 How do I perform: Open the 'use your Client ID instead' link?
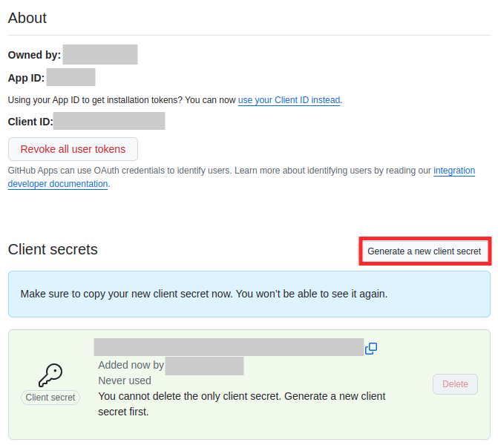pyautogui.click(x=289, y=100)
